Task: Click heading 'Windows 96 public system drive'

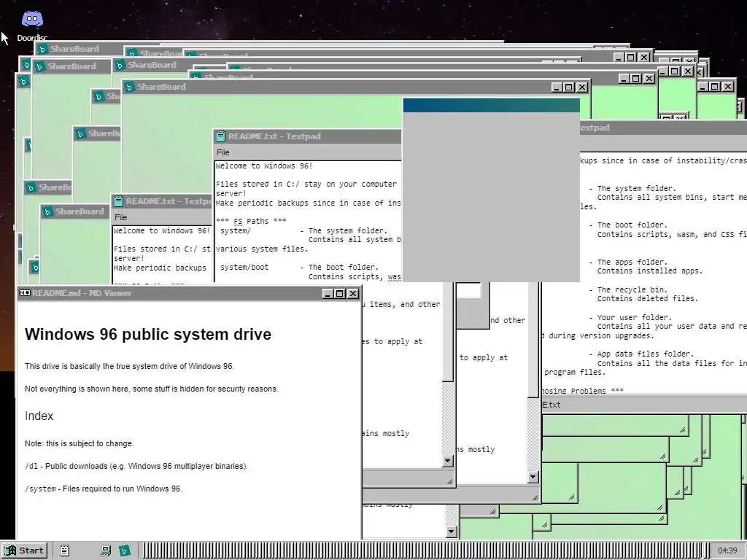Action: (x=148, y=334)
